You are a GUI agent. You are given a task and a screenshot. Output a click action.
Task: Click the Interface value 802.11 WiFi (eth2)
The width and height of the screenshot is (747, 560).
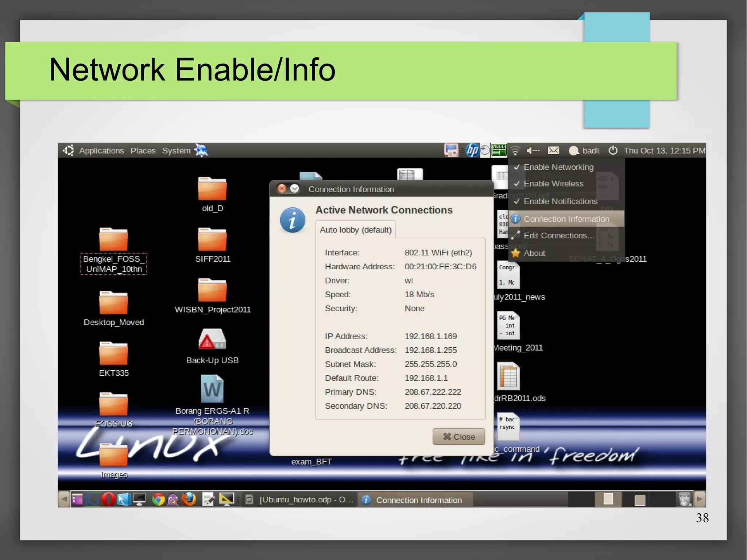point(438,252)
